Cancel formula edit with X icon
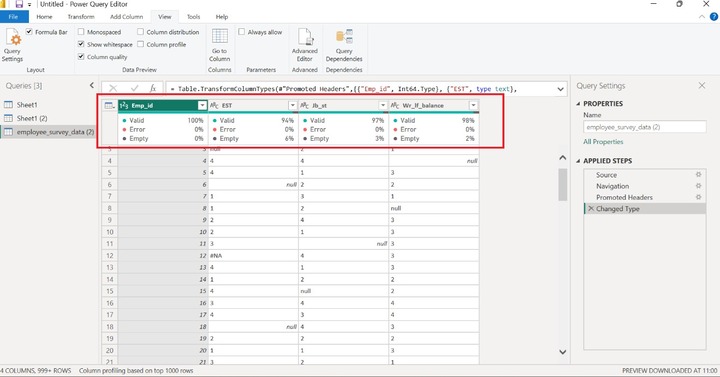720x377 pixels. [113, 88]
